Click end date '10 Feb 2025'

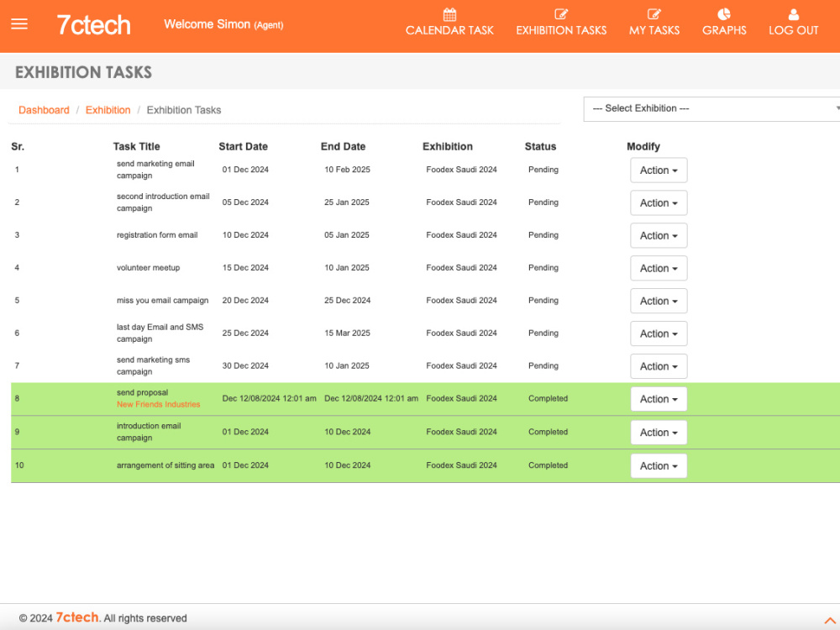click(347, 170)
